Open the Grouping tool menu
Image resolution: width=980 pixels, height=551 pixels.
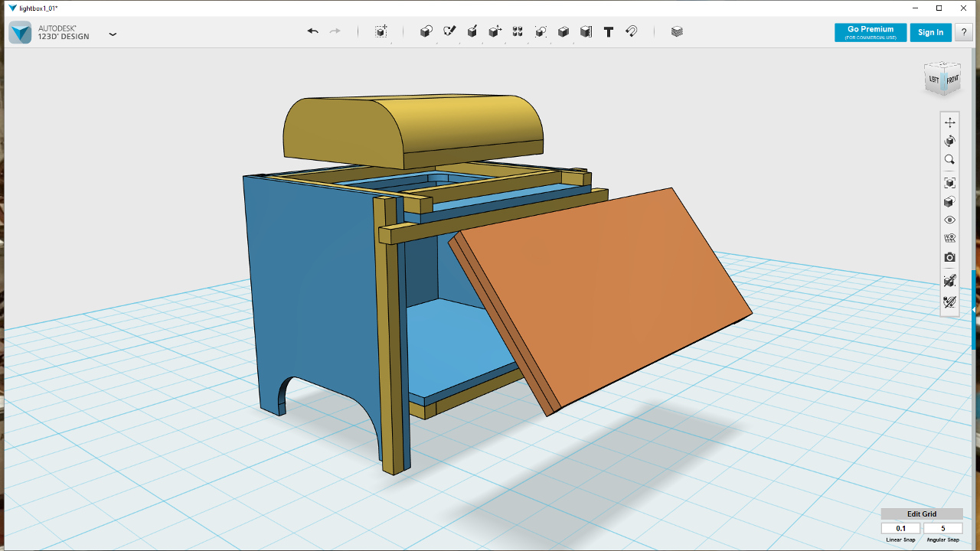coord(541,31)
